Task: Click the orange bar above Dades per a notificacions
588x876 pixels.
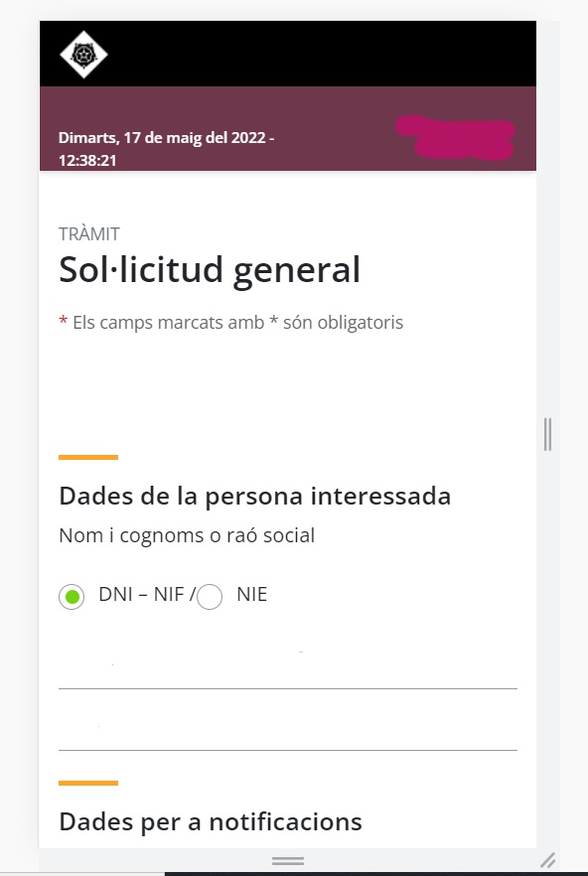Action: (x=88, y=784)
